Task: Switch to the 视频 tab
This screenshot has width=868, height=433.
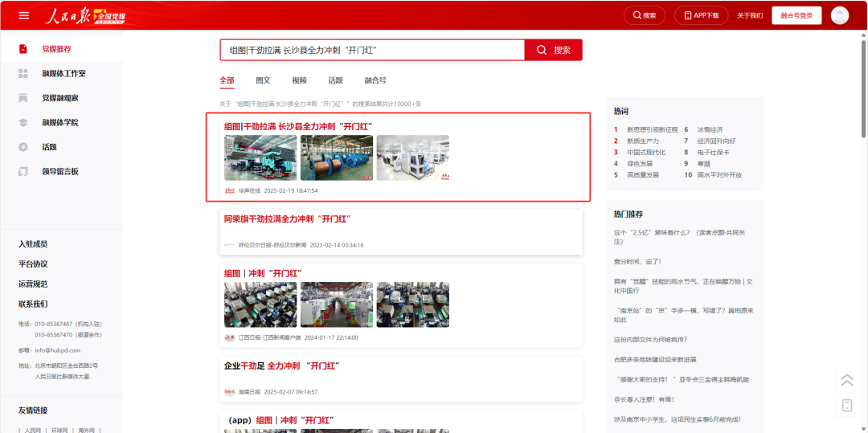Action: (x=299, y=80)
